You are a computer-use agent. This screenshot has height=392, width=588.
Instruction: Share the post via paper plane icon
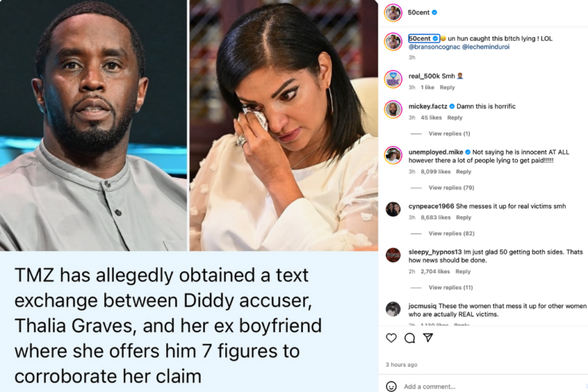[x=428, y=338]
